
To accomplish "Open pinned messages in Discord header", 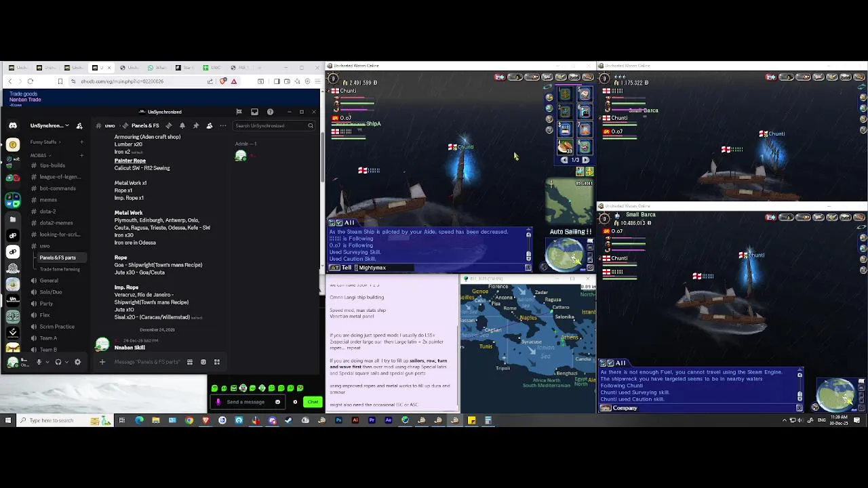I will [x=196, y=125].
